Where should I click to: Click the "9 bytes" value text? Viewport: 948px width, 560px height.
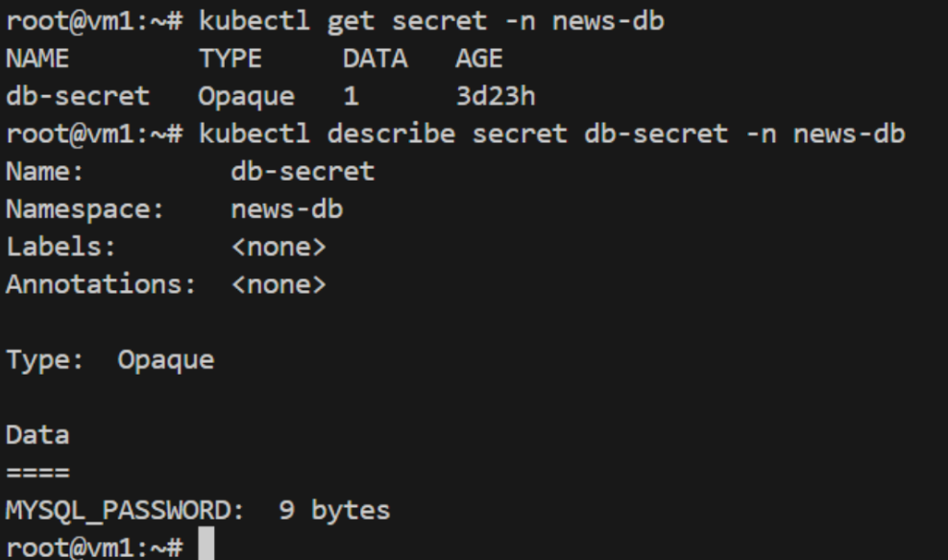click(x=334, y=510)
